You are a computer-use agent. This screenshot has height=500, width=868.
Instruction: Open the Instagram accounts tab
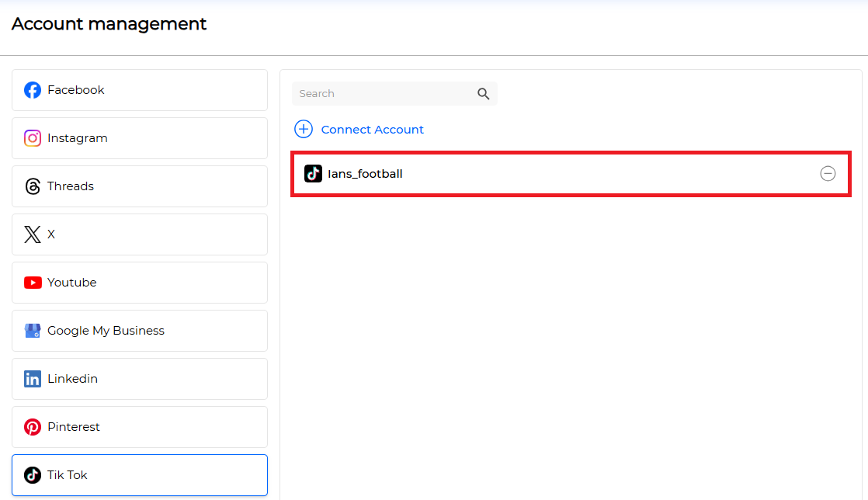(140, 138)
